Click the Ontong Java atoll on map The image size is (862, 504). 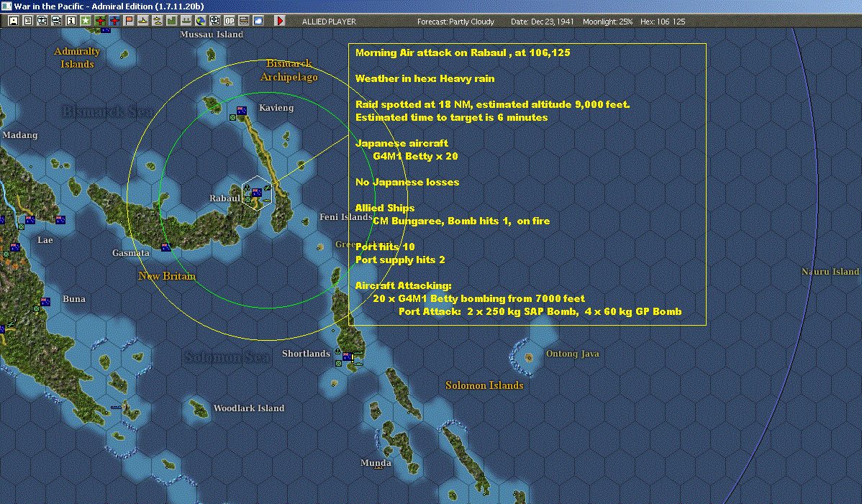pos(528,357)
